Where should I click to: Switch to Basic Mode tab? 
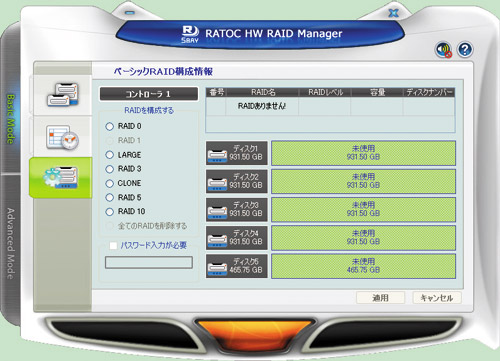[x=11, y=119]
